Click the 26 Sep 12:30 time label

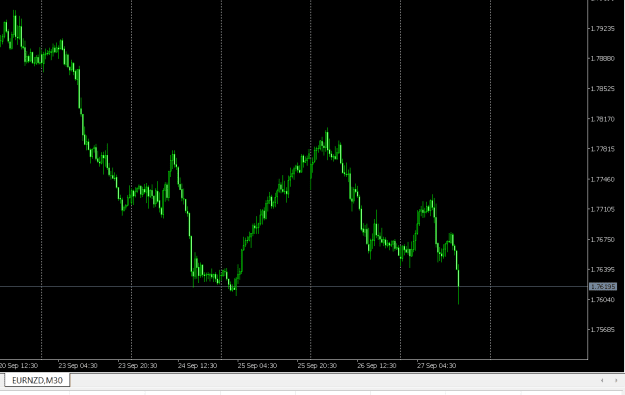tap(377, 366)
